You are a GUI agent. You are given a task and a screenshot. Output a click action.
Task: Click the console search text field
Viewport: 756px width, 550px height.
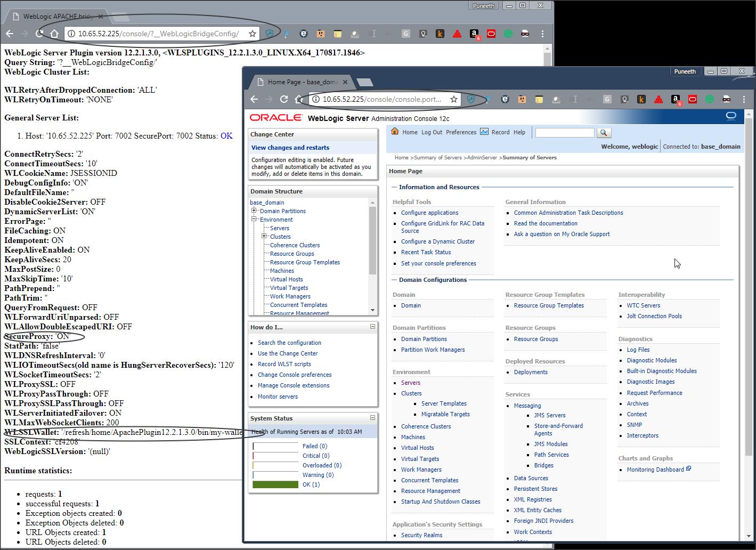point(564,133)
